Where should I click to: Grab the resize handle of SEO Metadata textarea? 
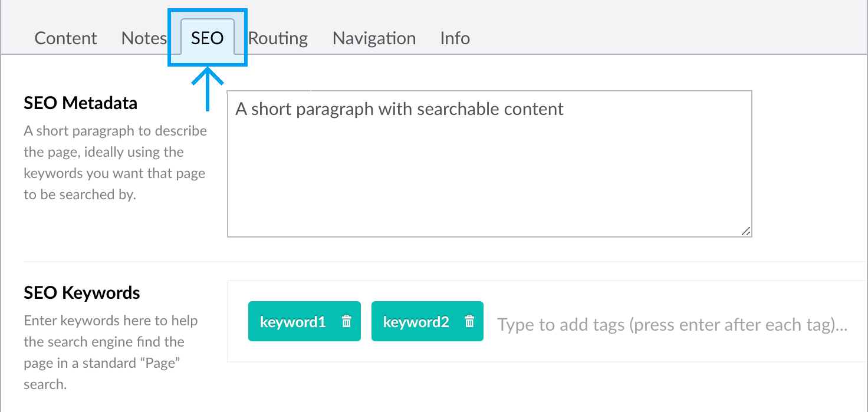746,231
